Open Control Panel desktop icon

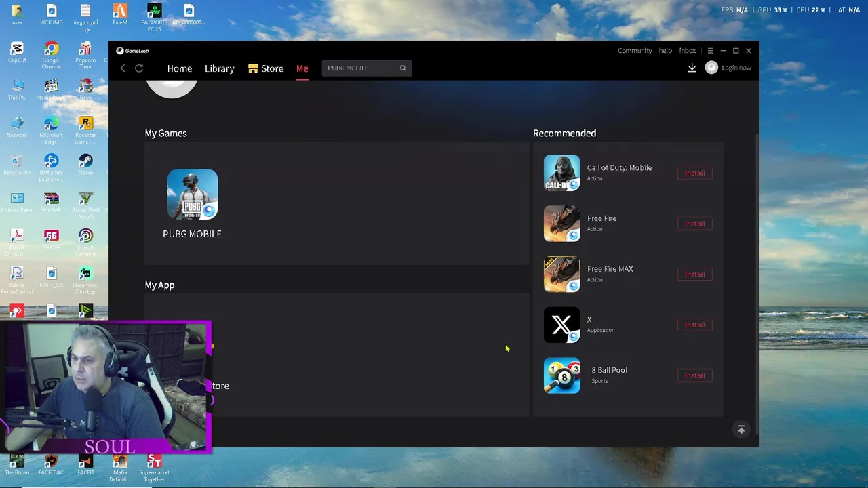pyautogui.click(x=17, y=202)
